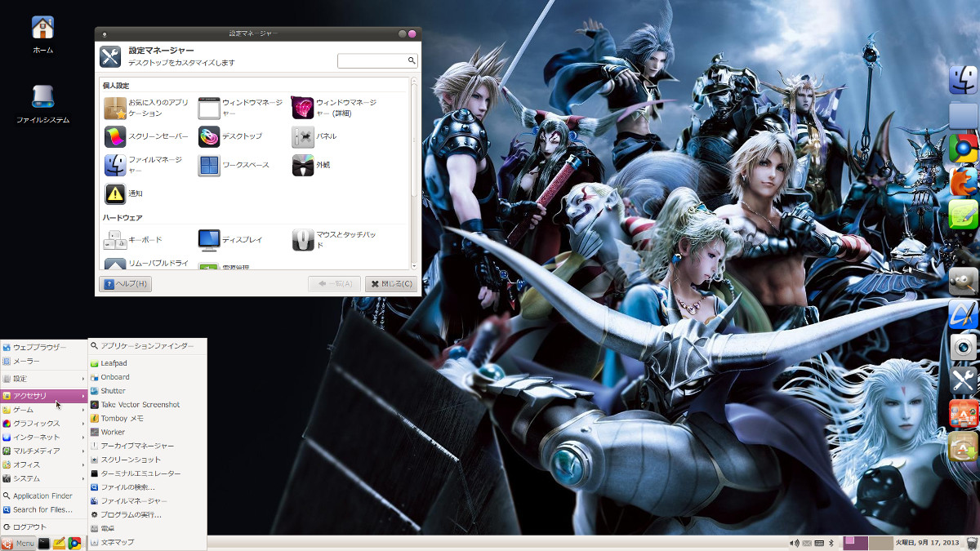The image size is (980, 551).
Task: Switch to the second workspace in pager
Action: [x=880, y=543]
